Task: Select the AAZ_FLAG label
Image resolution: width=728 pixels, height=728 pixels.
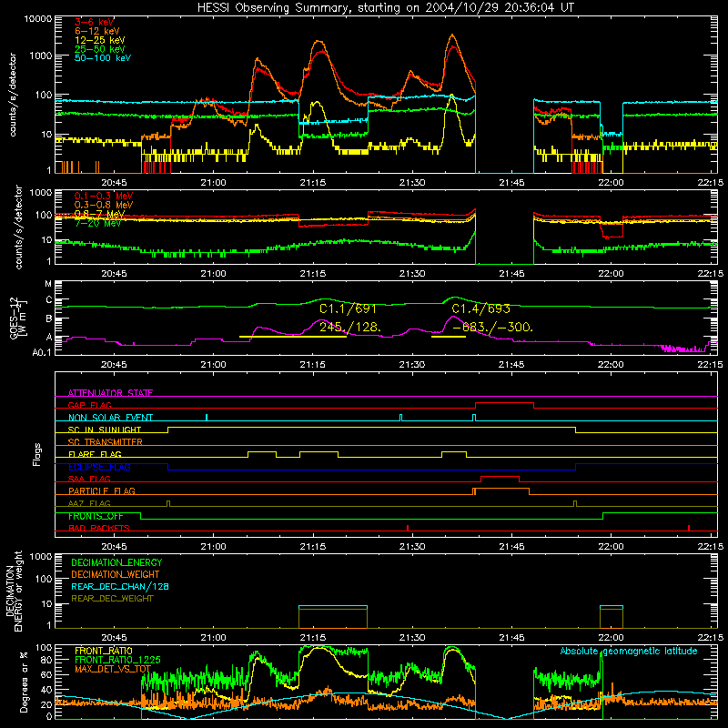Action: coord(89,503)
